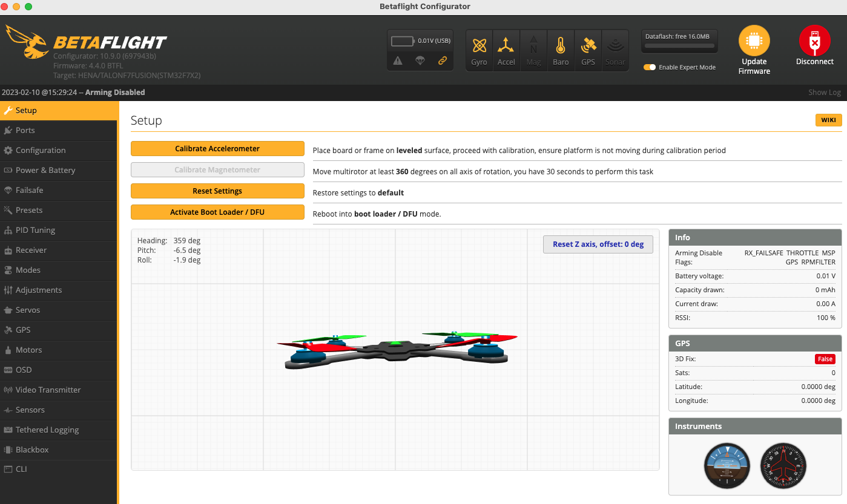The height and width of the screenshot is (504, 847).
Task: Click the Gyro sensor status icon
Action: pyautogui.click(x=479, y=50)
